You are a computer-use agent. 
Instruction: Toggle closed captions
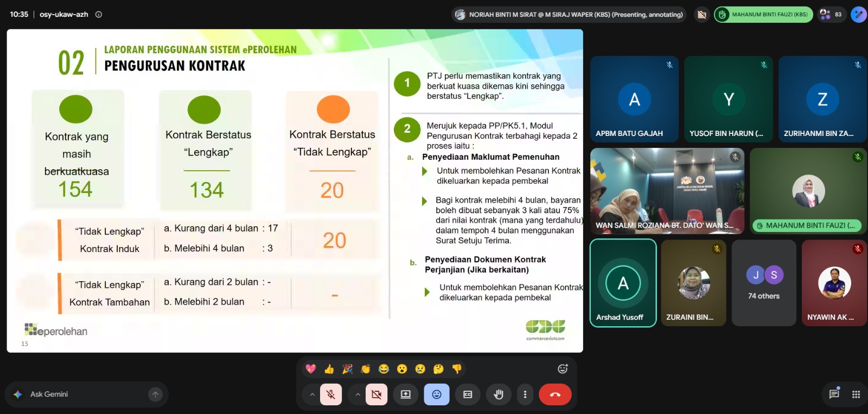[x=468, y=394]
